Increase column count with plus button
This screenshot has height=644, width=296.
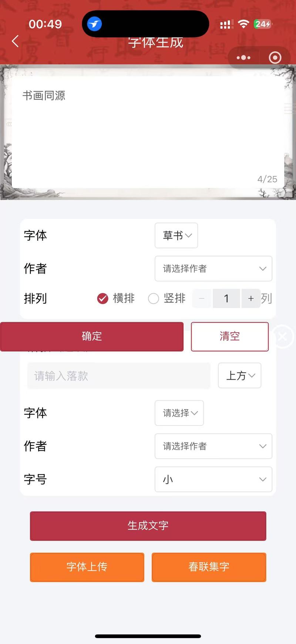pyautogui.click(x=251, y=298)
